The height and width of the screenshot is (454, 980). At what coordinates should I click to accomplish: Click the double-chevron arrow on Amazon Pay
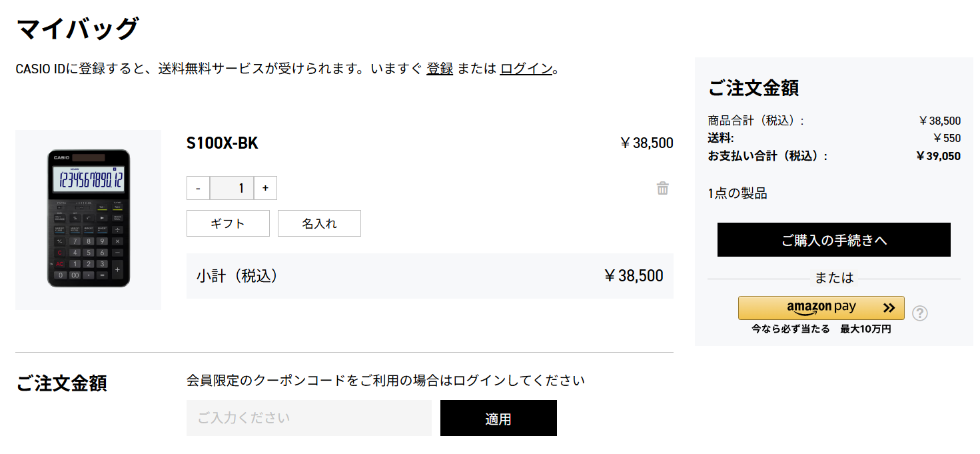tap(889, 308)
